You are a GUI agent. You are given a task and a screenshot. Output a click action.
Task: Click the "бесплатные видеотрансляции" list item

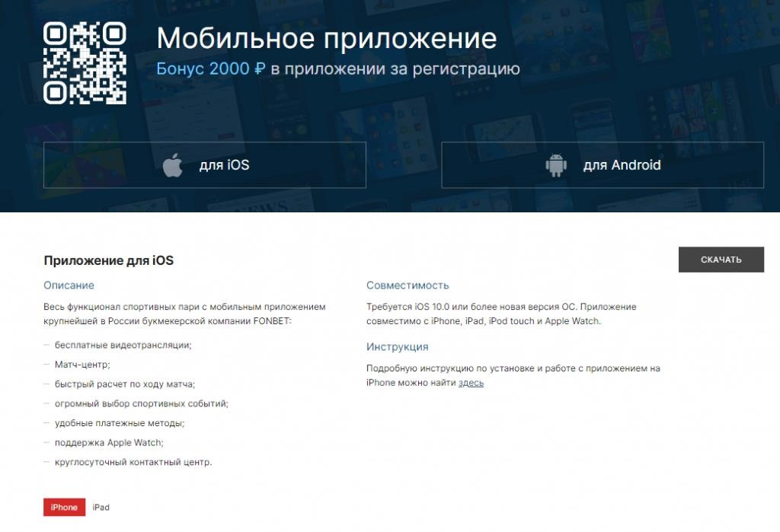123,345
